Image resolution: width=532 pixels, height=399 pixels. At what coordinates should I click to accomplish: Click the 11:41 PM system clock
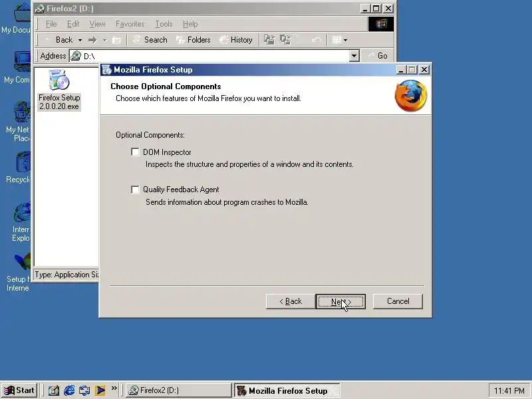[x=509, y=390]
